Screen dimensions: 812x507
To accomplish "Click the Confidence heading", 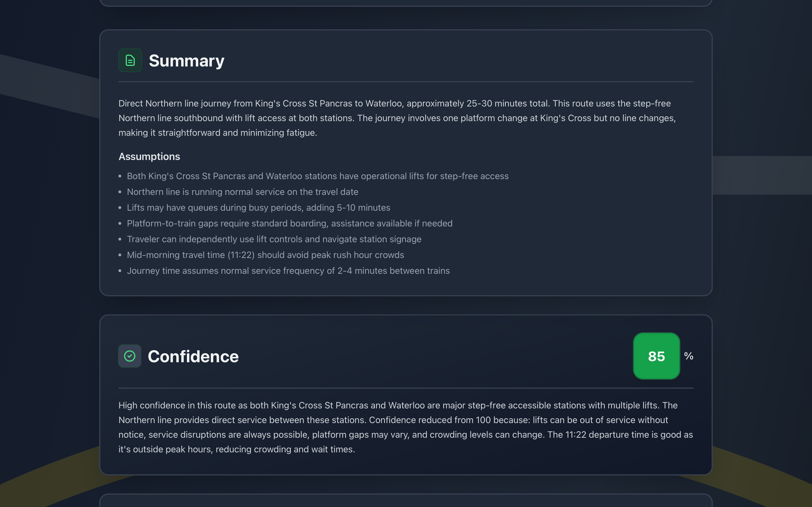I will coord(193,356).
